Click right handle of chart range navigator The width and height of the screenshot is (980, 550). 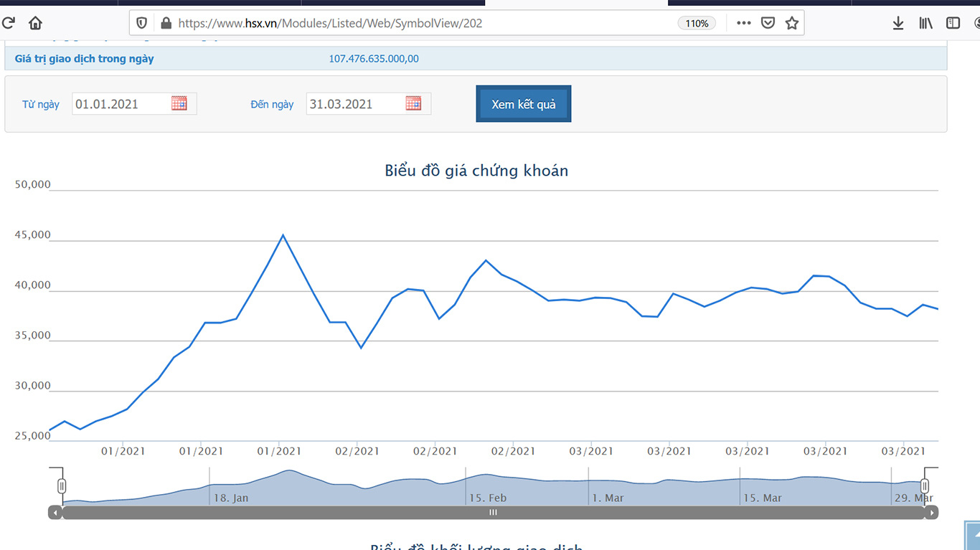coord(925,486)
